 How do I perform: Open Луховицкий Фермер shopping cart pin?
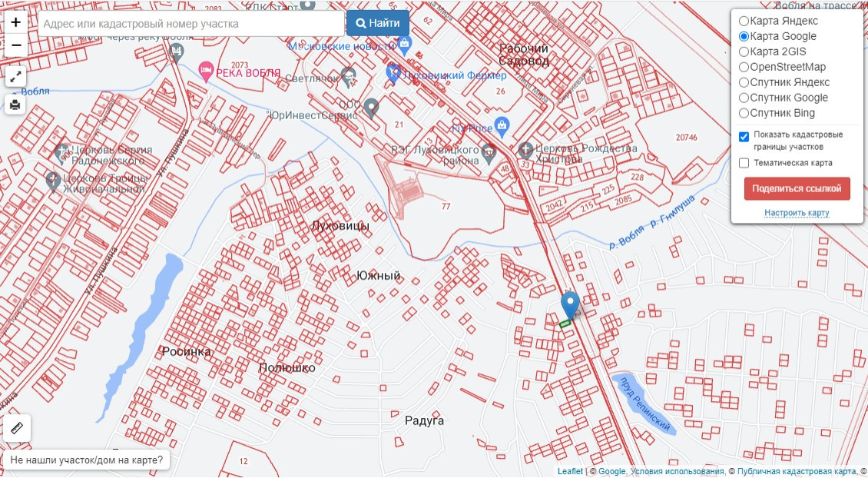pos(393,73)
